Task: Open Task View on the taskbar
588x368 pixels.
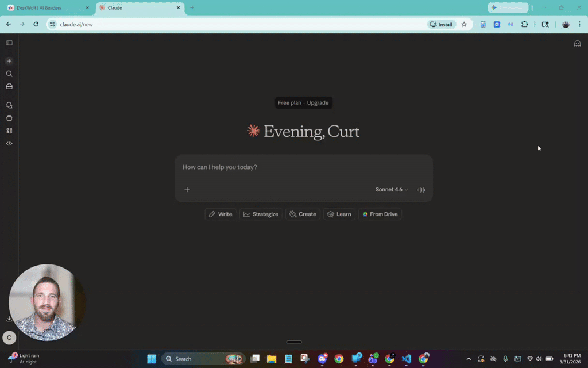Action: [x=255, y=359]
